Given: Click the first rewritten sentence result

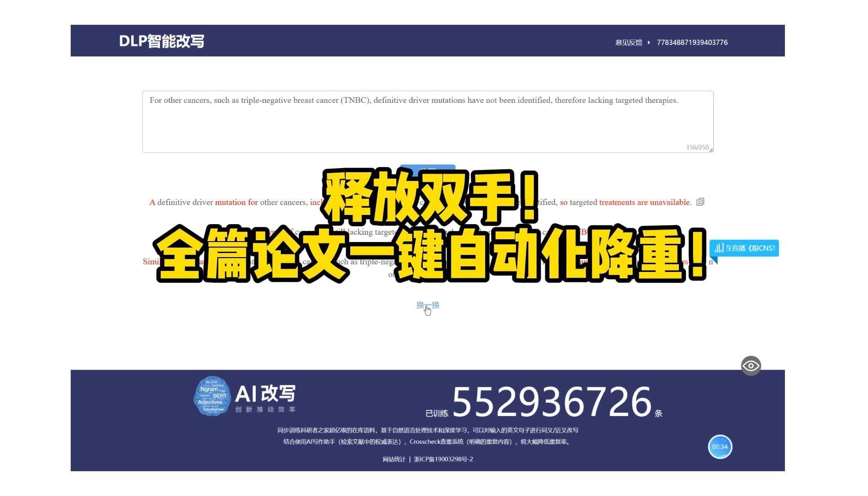Looking at the screenshot, I should [420, 202].
